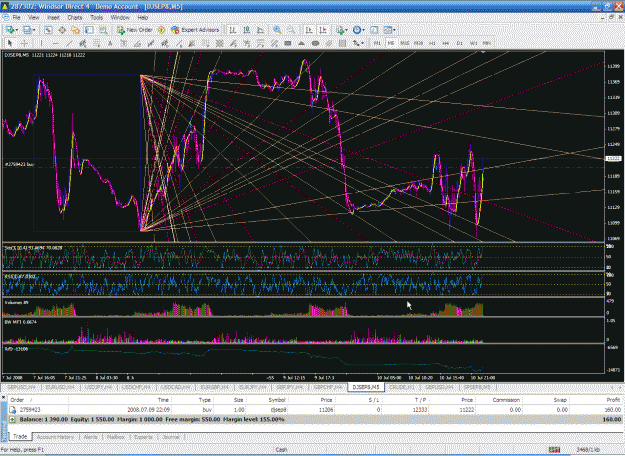Switch timeframe to H1

coord(432,43)
